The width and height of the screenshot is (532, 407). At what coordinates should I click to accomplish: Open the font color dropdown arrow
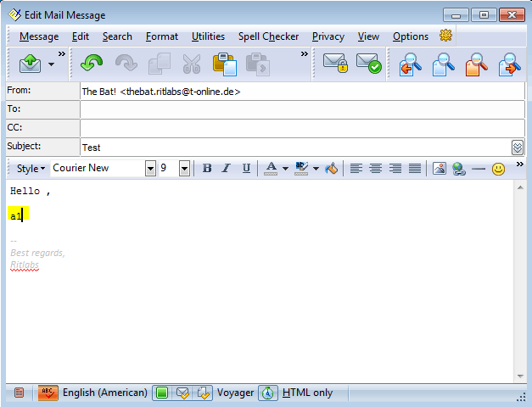pyautogui.click(x=285, y=169)
